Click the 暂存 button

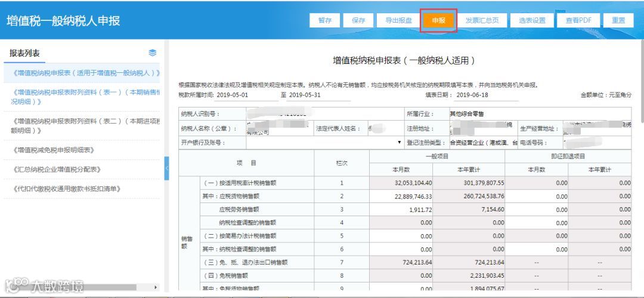[324, 20]
